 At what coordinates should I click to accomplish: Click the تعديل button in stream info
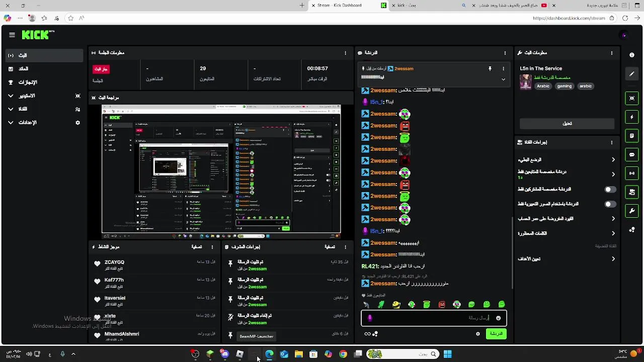567,124
